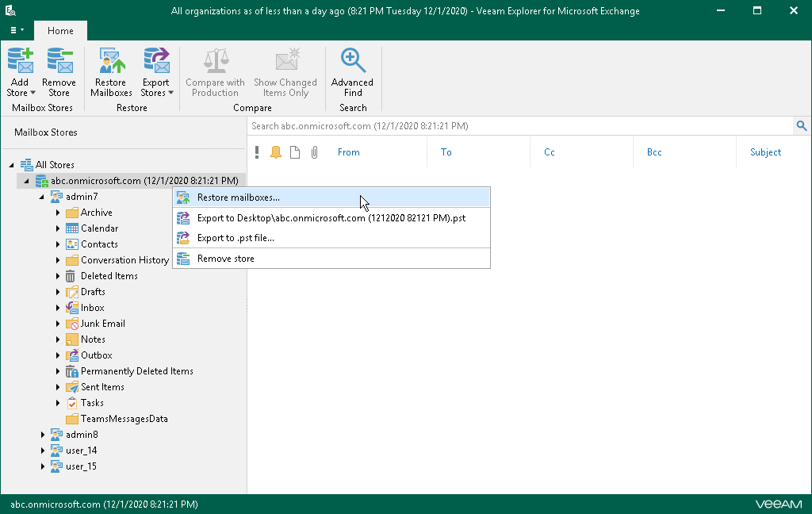Expand the user_14 mailbox node
Viewport: 812px width, 514px height.
coord(43,451)
